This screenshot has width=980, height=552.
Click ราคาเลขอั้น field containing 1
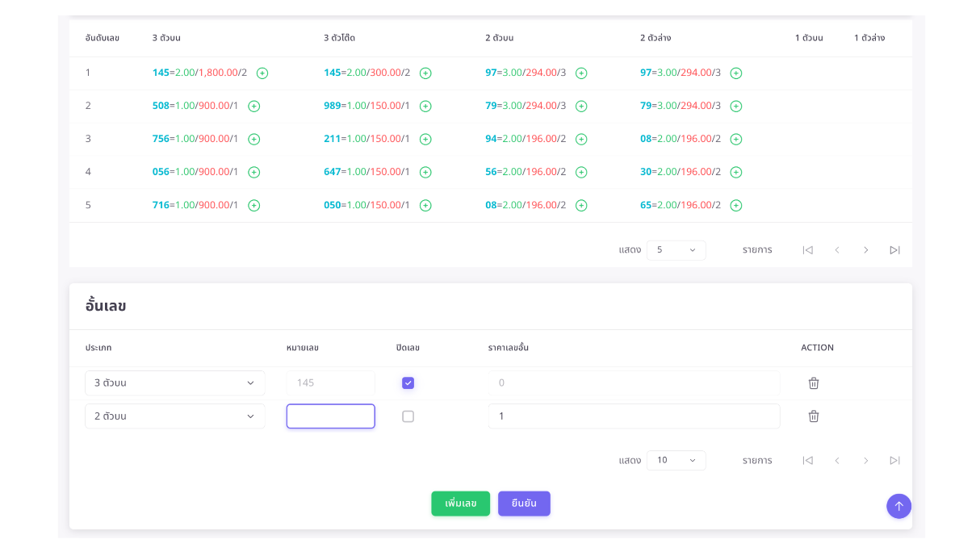pos(634,416)
